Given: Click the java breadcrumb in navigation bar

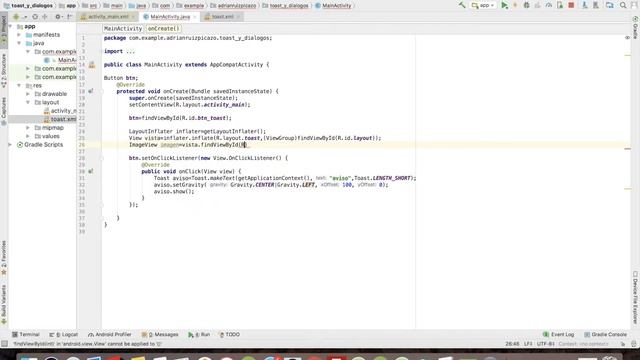Looking at the screenshot, I should coord(138,6).
